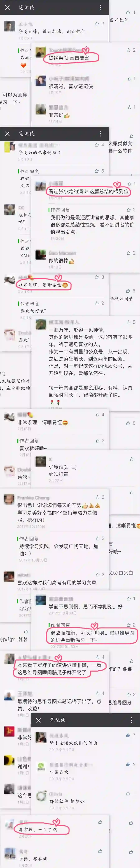Like the comment 赞！谢谢大侠们的付出
Screen dimensions: 140x868
[x=128, y=735]
